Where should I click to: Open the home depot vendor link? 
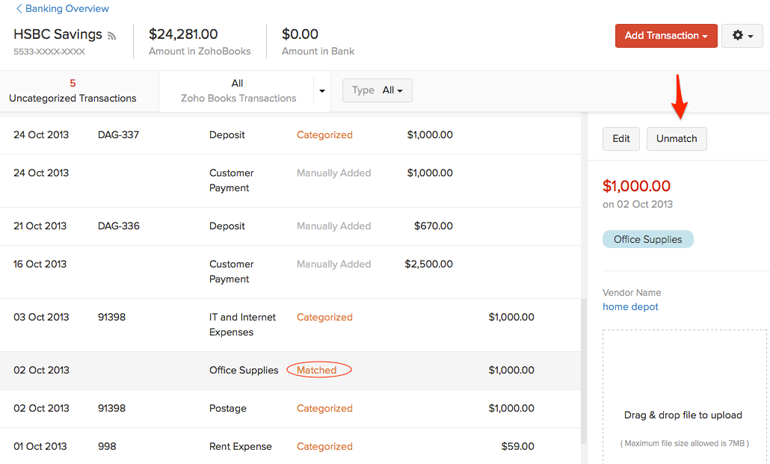point(630,307)
